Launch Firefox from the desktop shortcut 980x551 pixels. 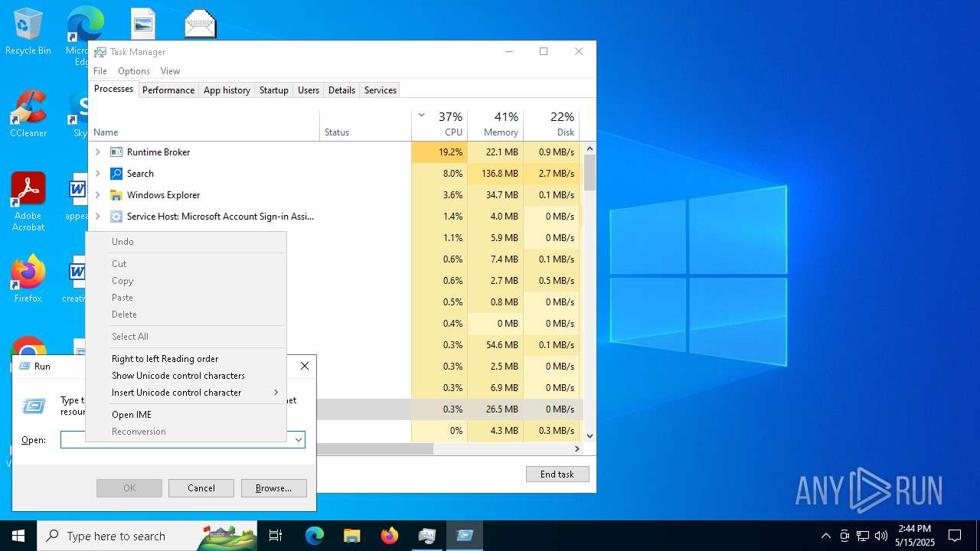point(28,279)
